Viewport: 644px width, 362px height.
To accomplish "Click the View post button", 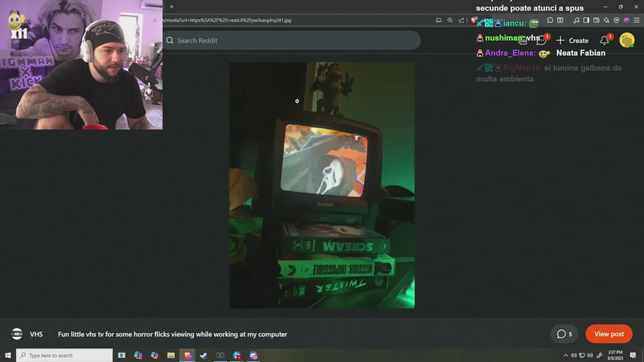I will click(x=609, y=334).
